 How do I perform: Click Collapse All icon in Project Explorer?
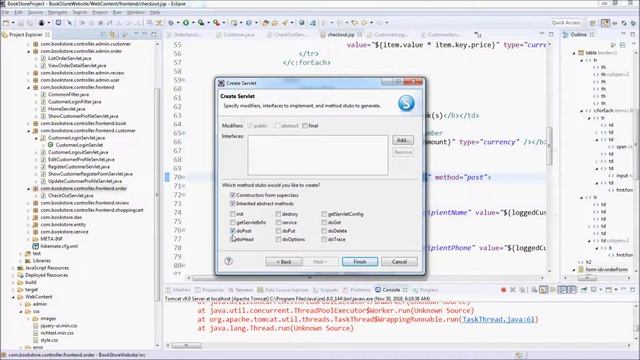pos(103,35)
